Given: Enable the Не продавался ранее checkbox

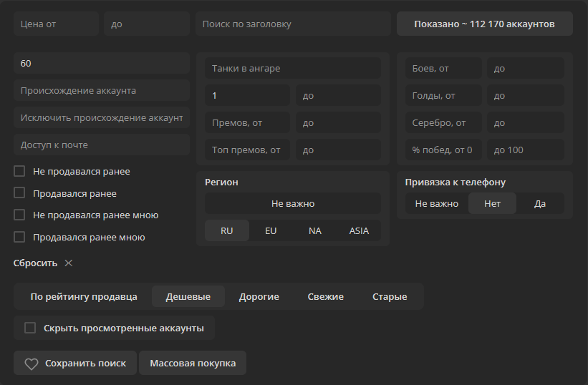Looking at the screenshot, I should click(x=19, y=172).
